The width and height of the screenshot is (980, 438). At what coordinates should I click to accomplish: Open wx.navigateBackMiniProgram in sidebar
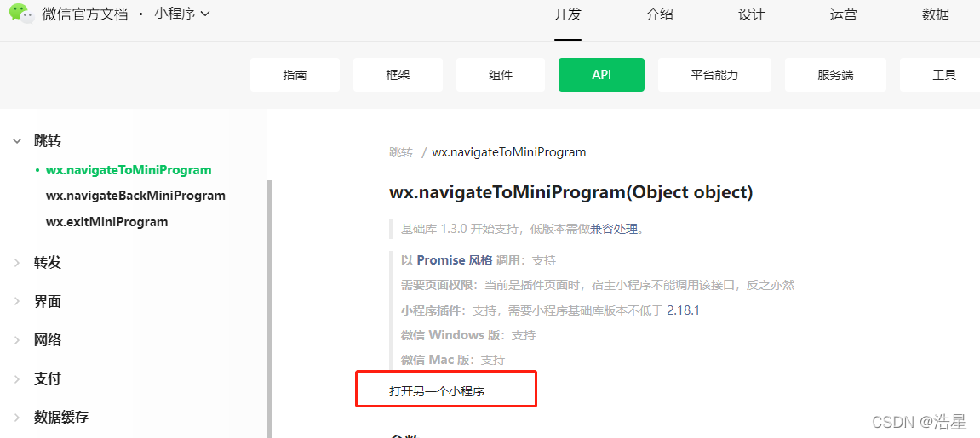coord(135,196)
